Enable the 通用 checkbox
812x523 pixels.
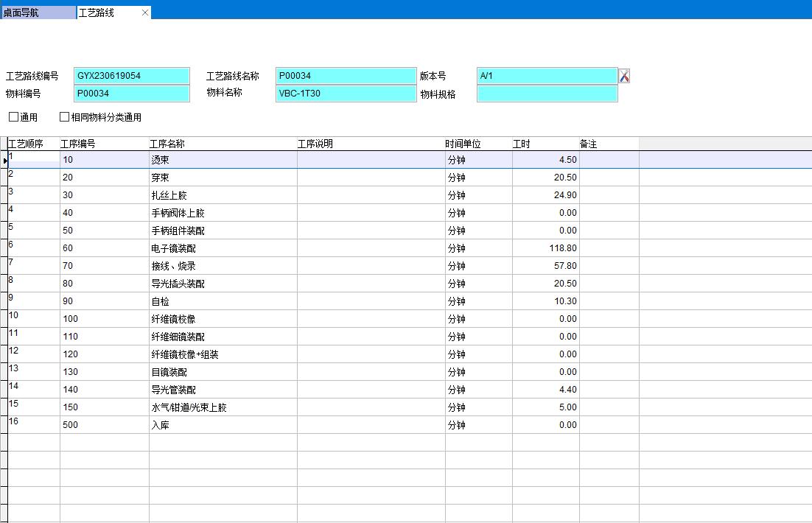tap(14, 117)
